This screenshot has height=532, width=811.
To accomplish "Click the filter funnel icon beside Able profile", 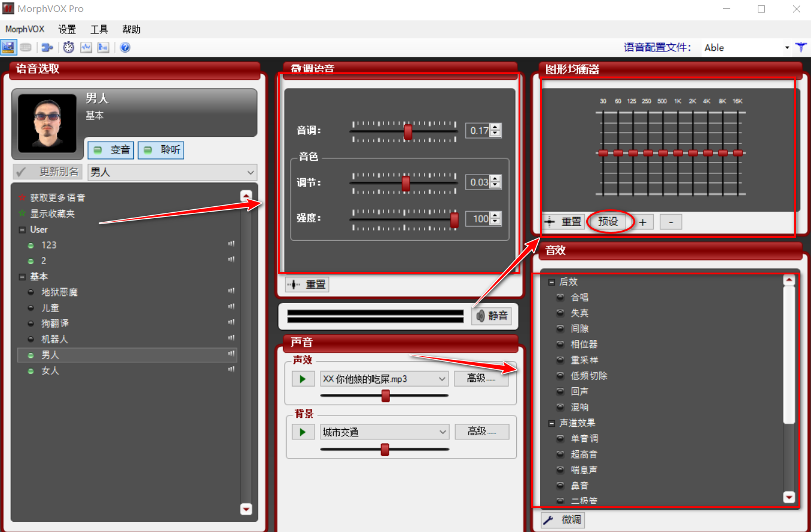I will click(x=801, y=47).
